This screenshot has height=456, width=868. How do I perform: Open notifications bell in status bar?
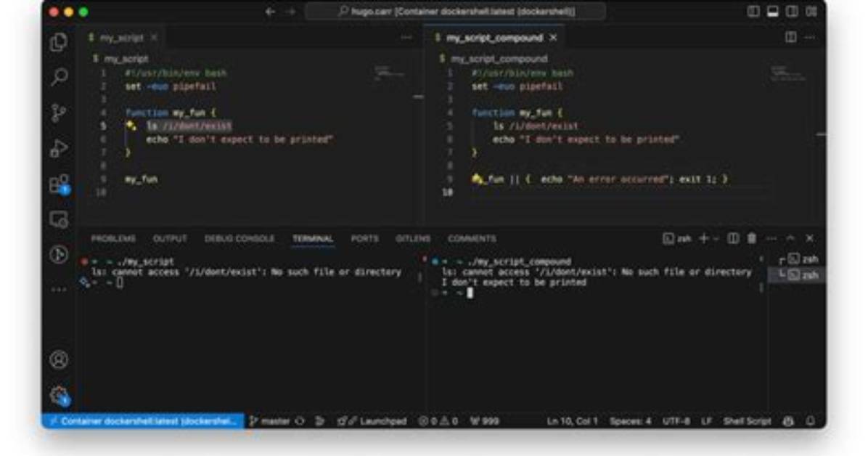[x=811, y=421]
